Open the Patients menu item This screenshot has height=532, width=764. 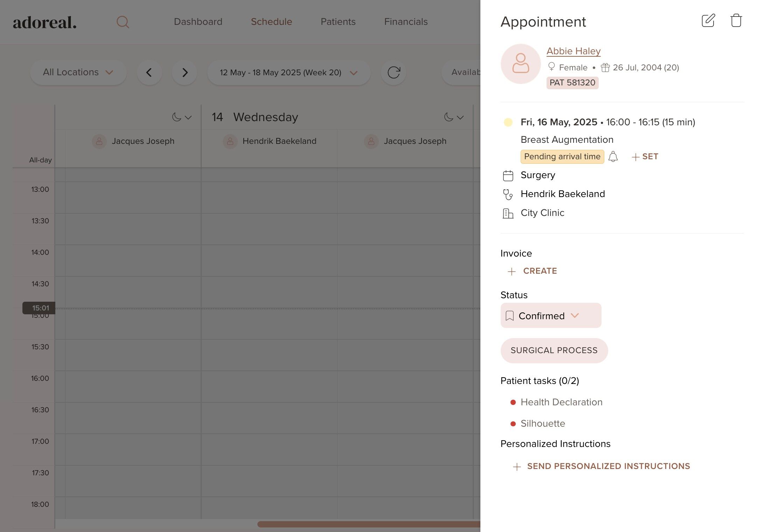(x=338, y=22)
